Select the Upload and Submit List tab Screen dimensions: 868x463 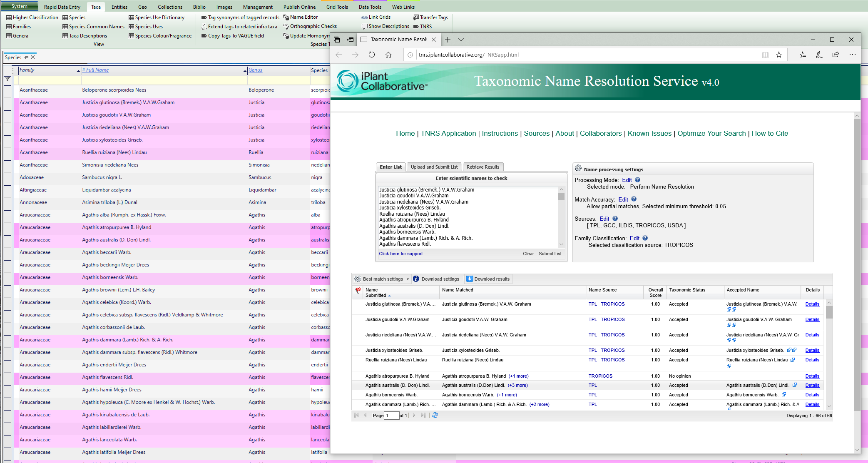pos(434,167)
